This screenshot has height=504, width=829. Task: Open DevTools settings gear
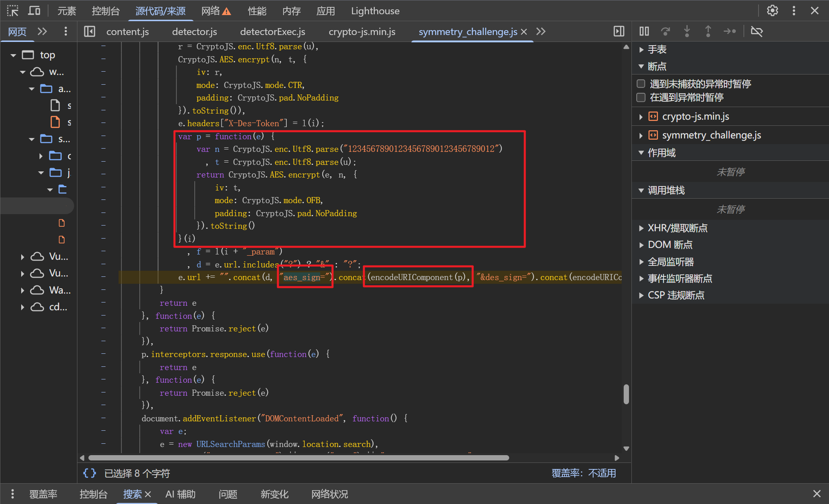click(x=772, y=11)
